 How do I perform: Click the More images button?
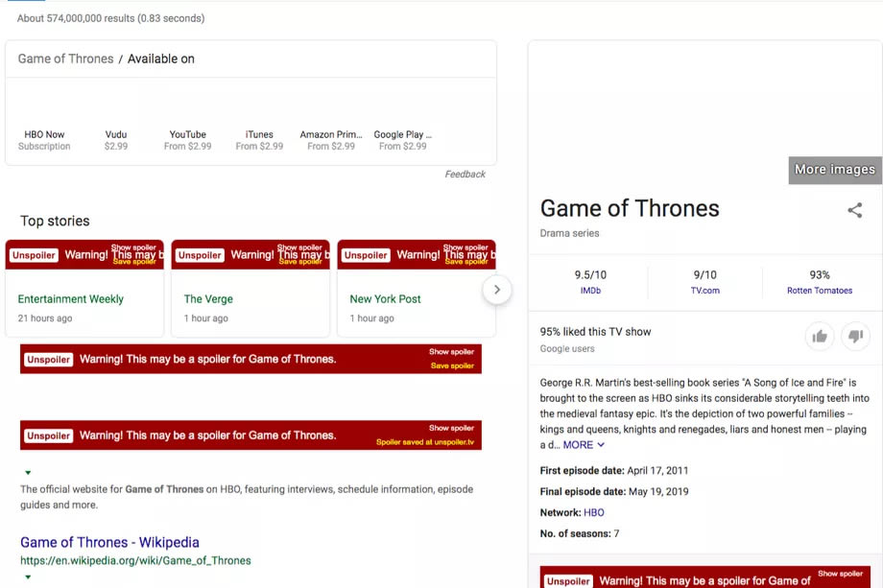834,170
